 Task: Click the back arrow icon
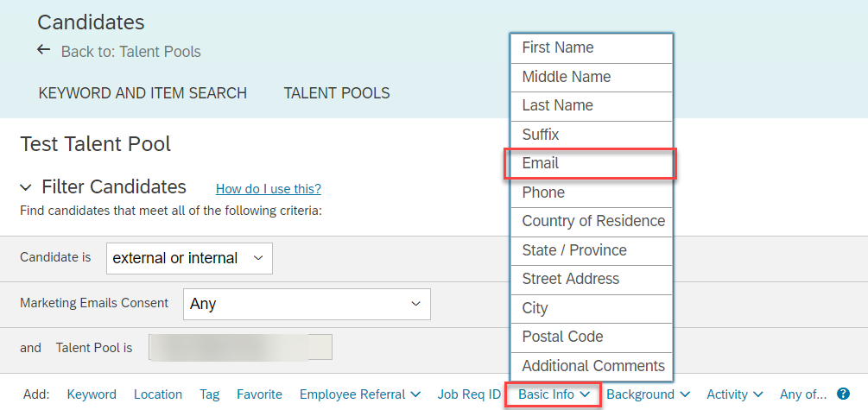click(44, 50)
